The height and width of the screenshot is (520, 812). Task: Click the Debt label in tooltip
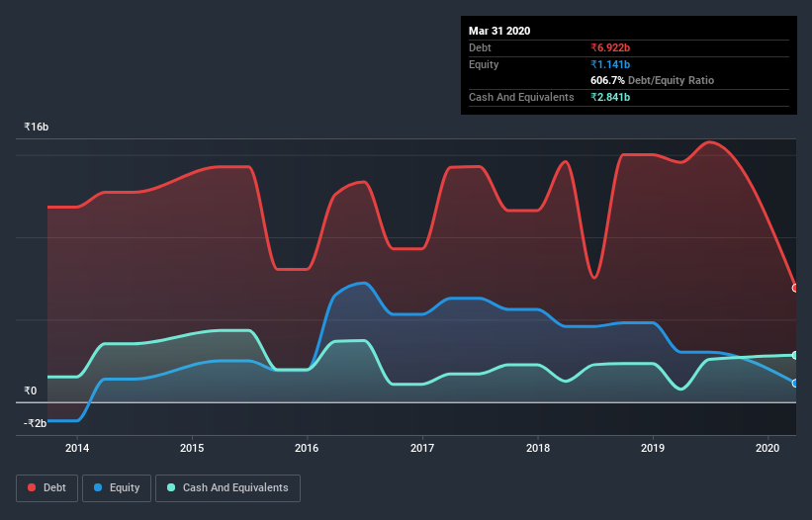pos(480,47)
